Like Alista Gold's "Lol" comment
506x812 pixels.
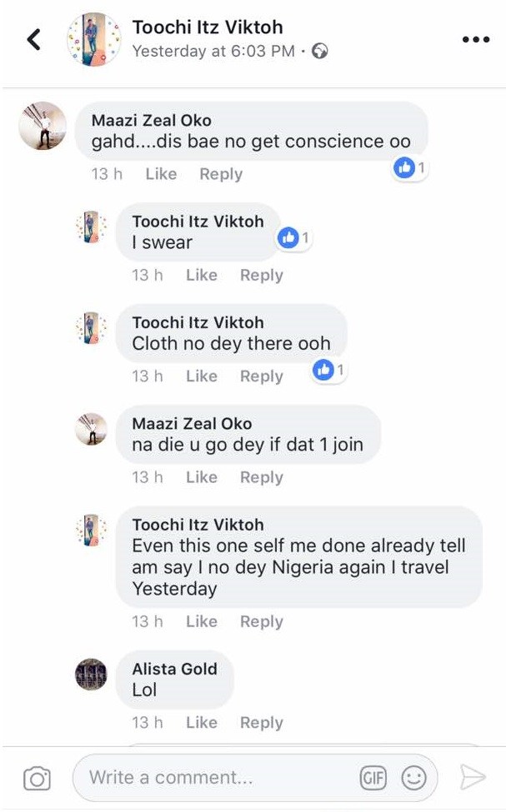click(202, 723)
